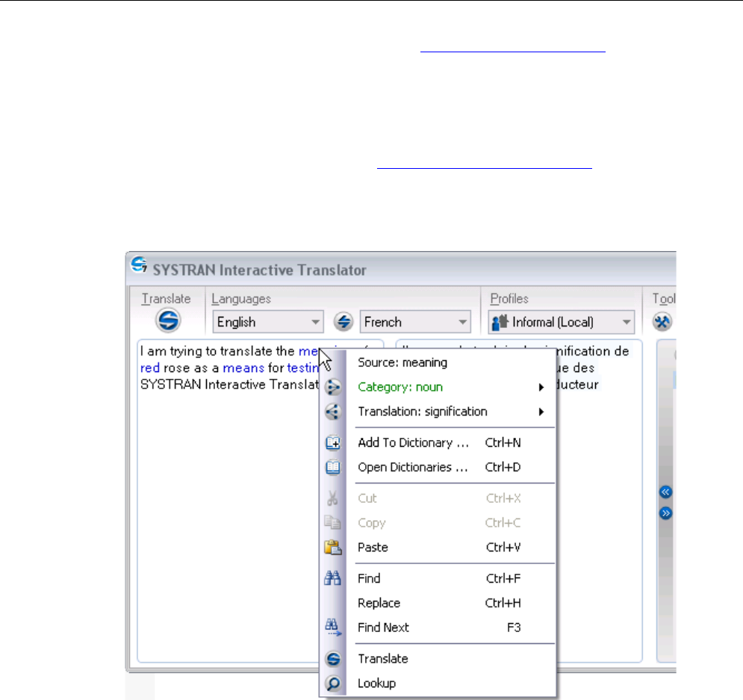Click the round Translate button in toolbar
This screenshot has width=743, height=700.
(168, 320)
